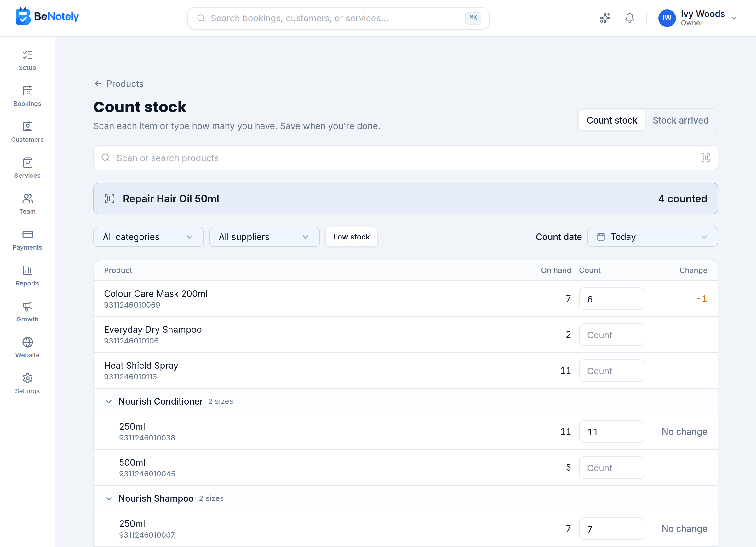This screenshot has width=756, height=547.
Task: Open the Bookings calendar icon
Action: coord(27,91)
